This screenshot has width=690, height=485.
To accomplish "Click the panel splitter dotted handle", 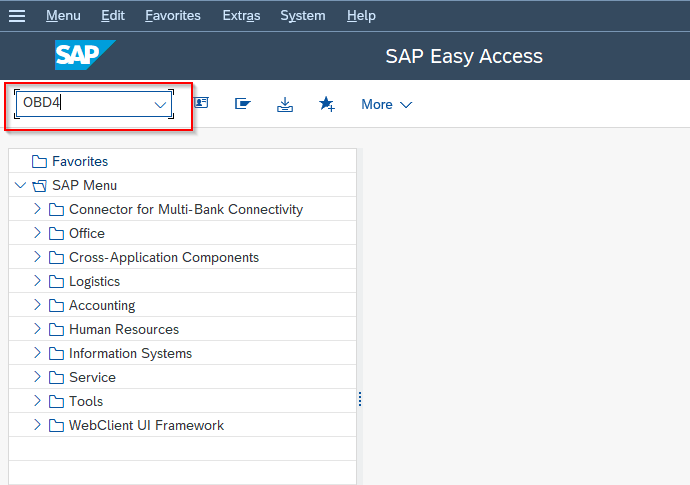I will point(360,399).
